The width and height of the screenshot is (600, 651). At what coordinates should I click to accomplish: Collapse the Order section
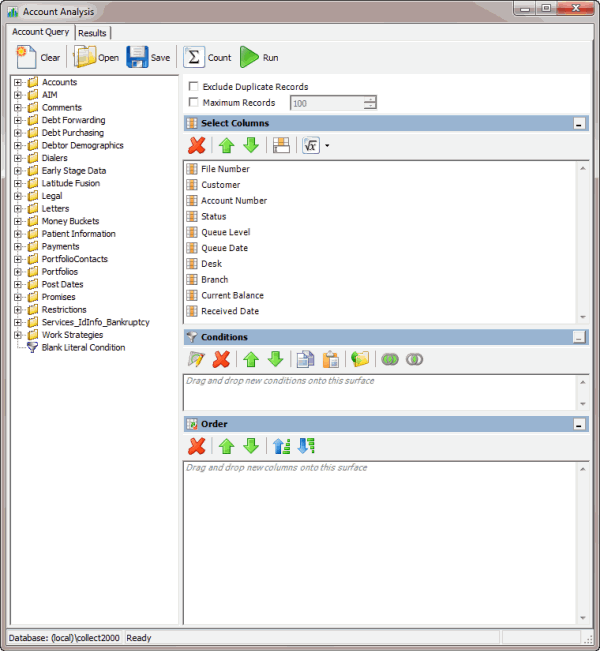click(579, 424)
